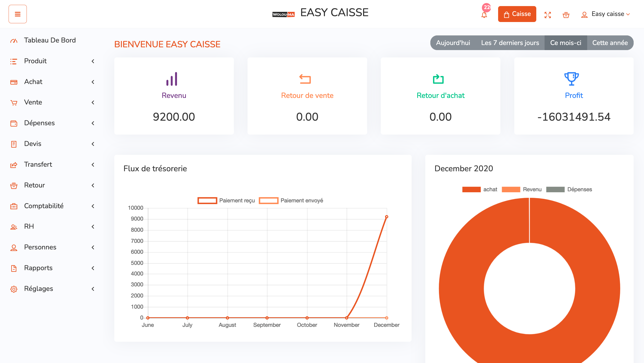The width and height of the screenshot is (644, 363).
Task: Expand the Produit submenu chevron
Action: point(93,61)
